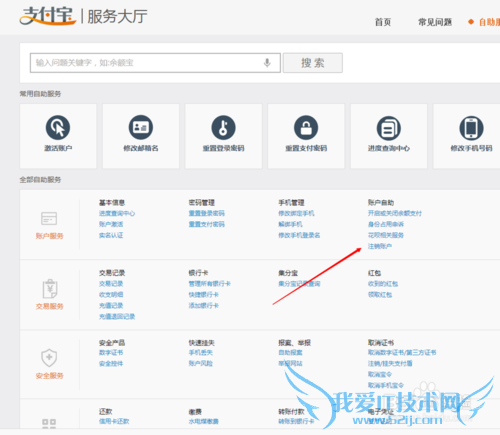This screenshot has width=500, height=435.
Task: Open the 收支明细 link
Action: point(111,295)
